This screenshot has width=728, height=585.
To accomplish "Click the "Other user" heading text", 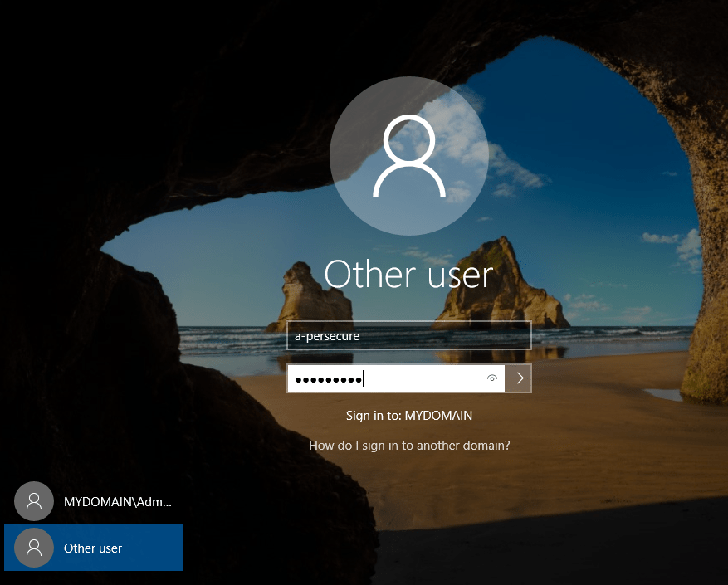I will (408, 275).
